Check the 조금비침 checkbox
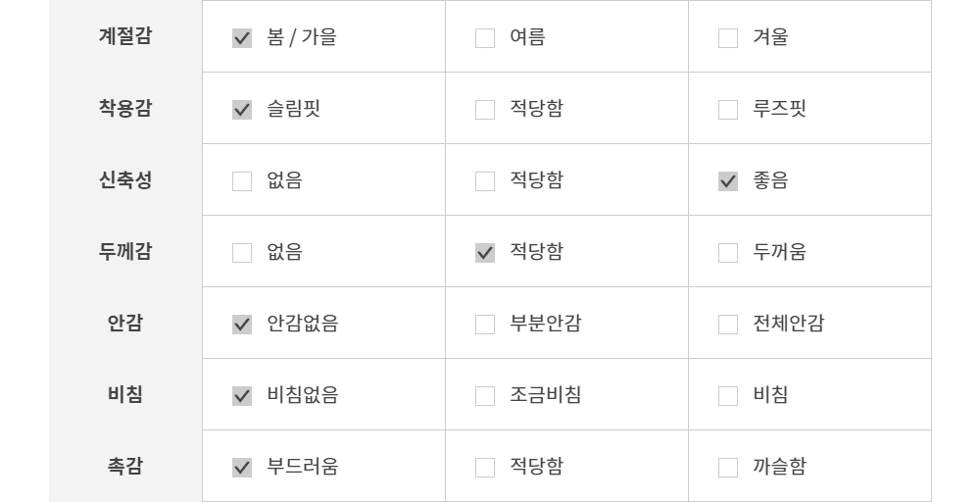Image resolution: width=980 pixels, height=502 pixels. (485, 396)
